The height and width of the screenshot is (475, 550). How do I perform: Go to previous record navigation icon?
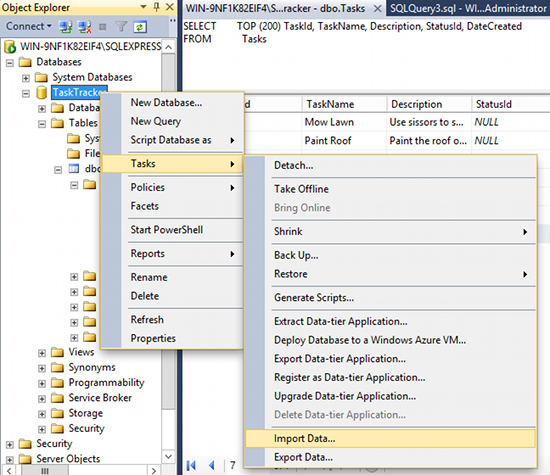(x=212, y=466)
